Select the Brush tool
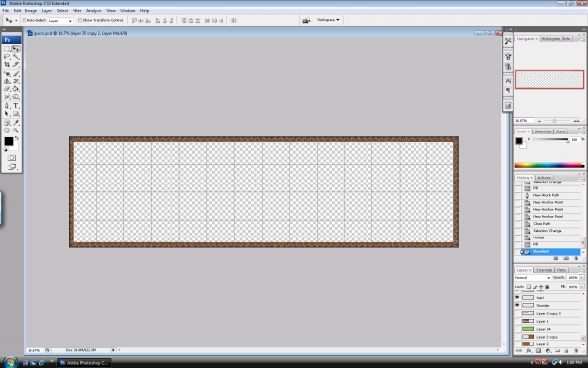This screenshot has width=588, height=368. click(16, 74)
